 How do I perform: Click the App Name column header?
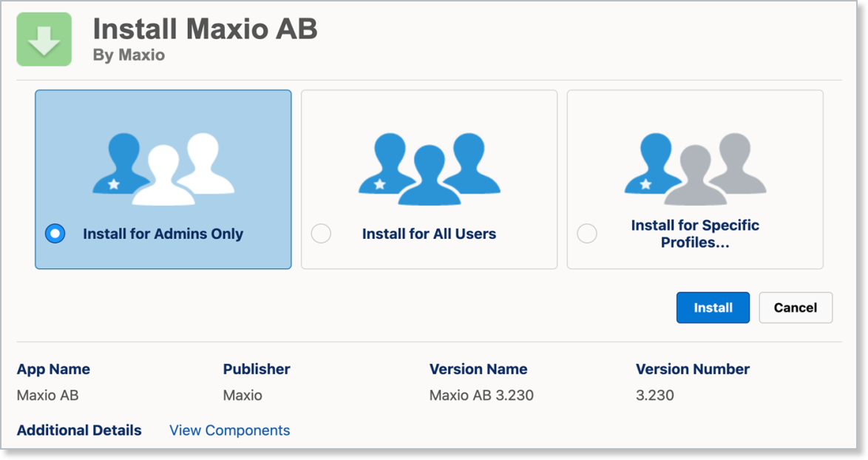pos(53,369)
